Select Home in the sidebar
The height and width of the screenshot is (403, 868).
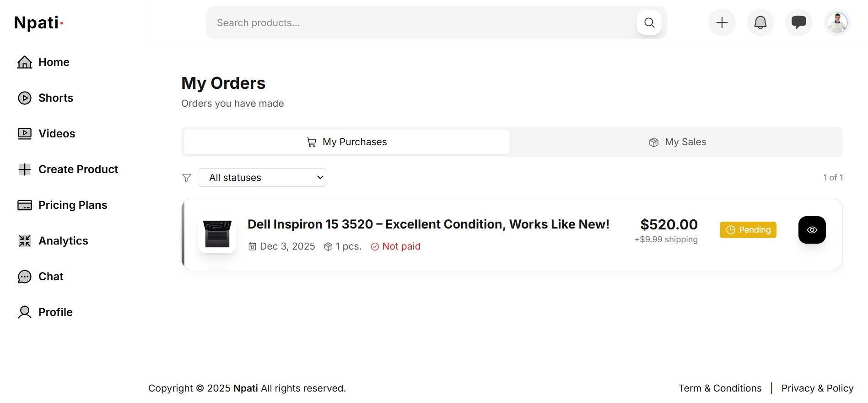(54, 62)
